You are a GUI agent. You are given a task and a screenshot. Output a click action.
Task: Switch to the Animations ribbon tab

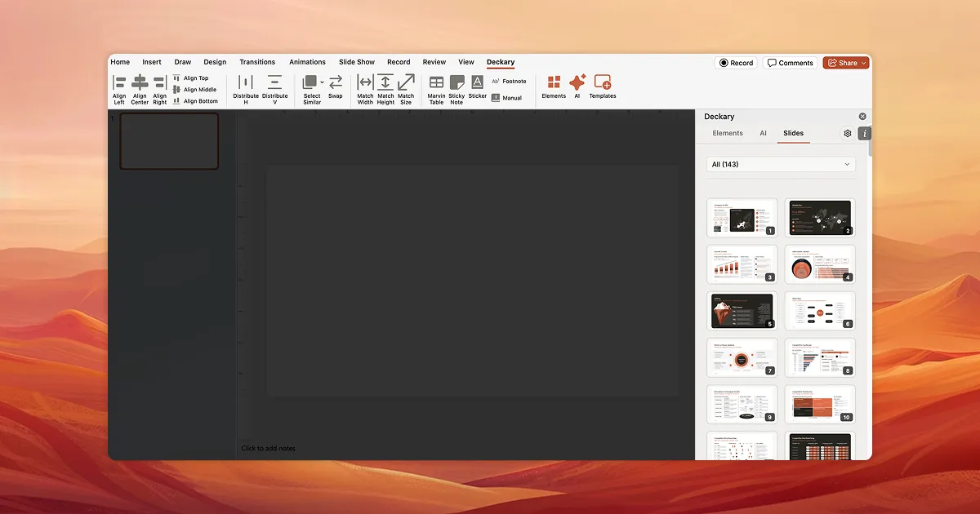[307, 62]
